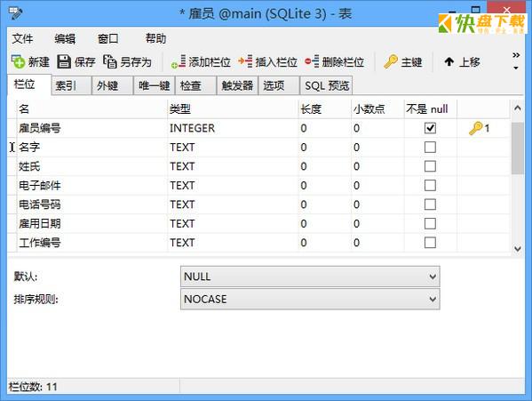Select the 工作编号 field name cell

pyautogui.click(x=92, y=243)
